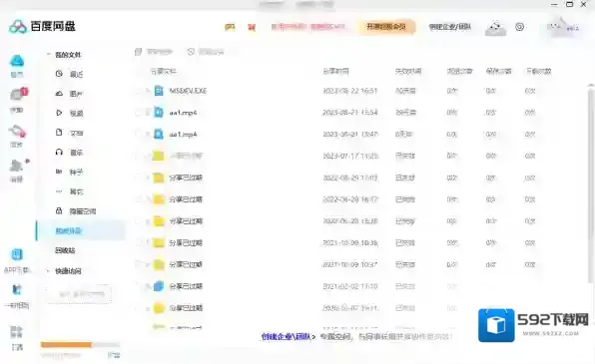Viewport: 595px width, 364px height.
Task: Click the clock icon beside 最近
Action: click(59, 74)
